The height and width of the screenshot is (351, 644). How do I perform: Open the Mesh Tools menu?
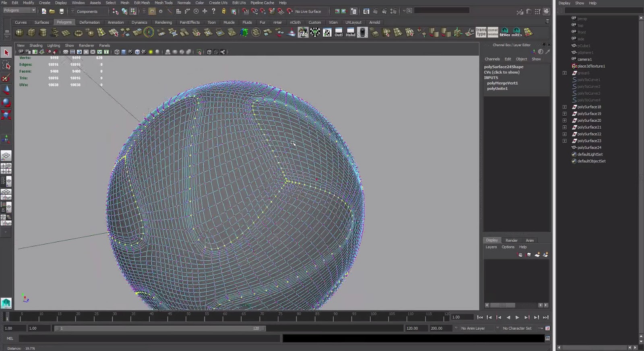tap(163, 3)
